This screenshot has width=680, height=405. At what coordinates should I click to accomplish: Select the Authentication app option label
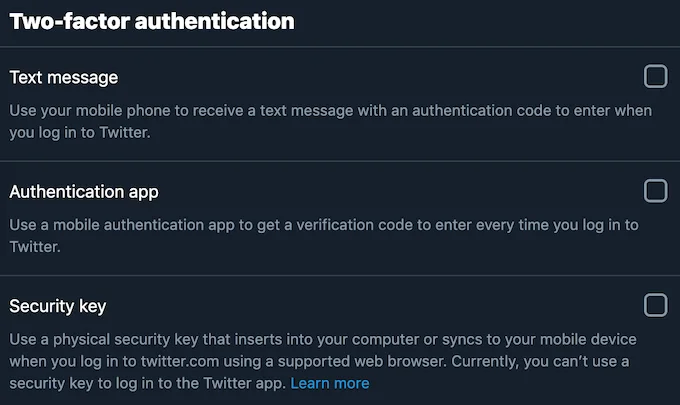(x=84, y=192)
